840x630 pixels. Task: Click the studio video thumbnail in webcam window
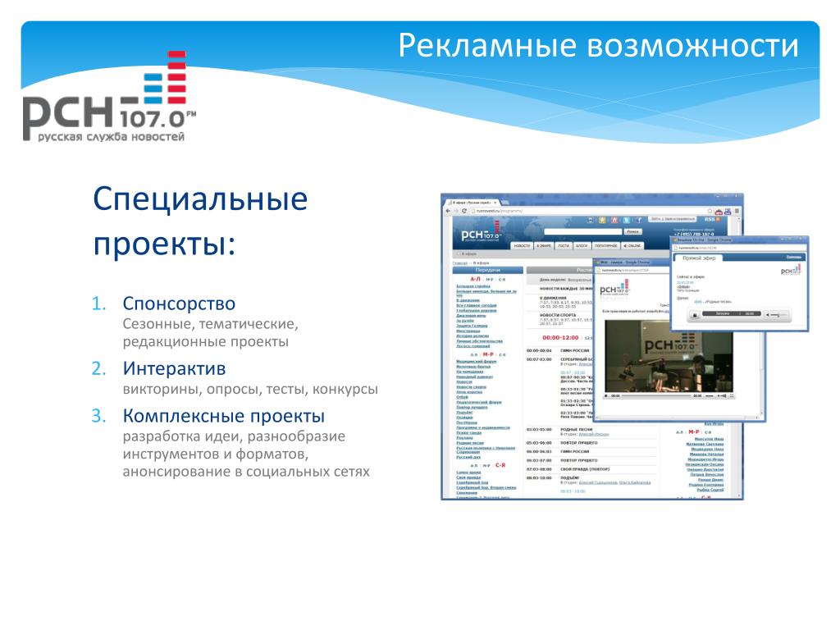click(669, 356)
